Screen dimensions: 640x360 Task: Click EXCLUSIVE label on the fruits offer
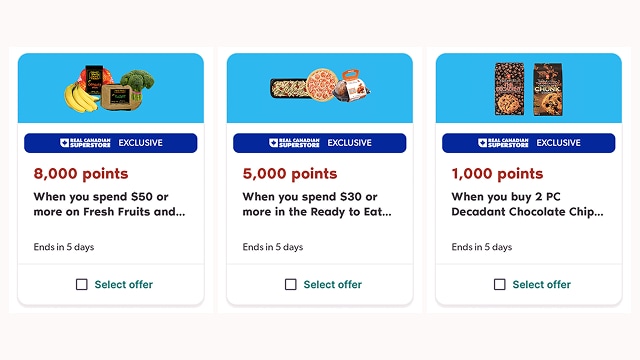(140, 143)
